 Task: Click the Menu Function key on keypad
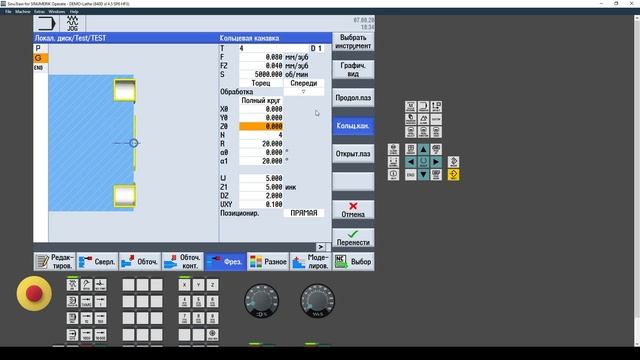click(x=423, y=132)
